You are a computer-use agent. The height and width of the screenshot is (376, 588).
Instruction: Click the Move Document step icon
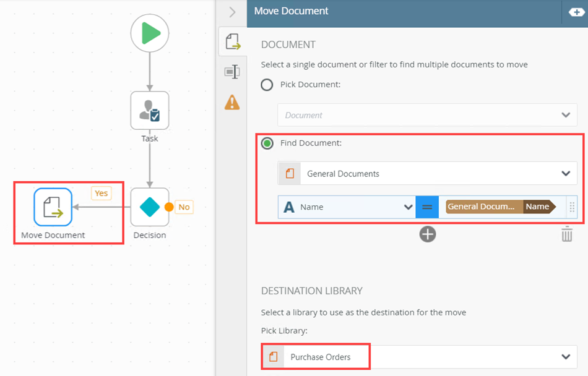click(53, 207)
